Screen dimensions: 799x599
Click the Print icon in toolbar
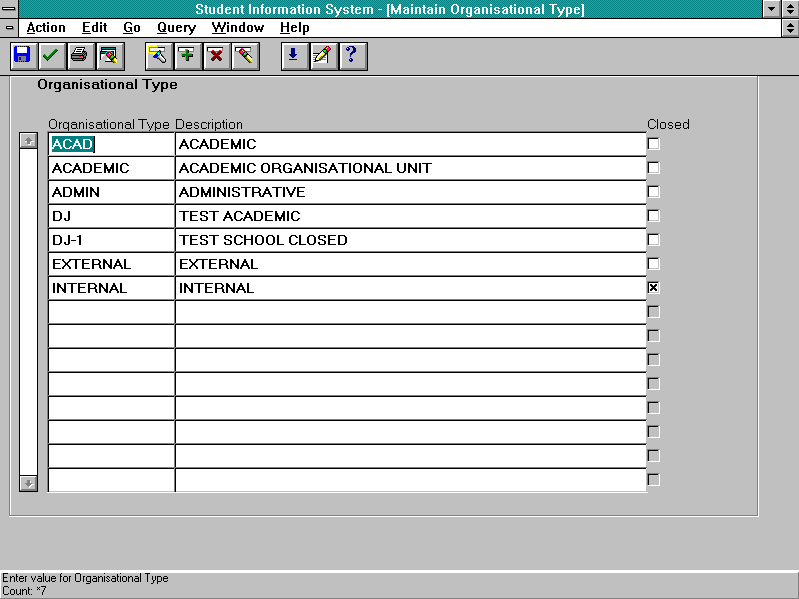click(x=79, y=56)
